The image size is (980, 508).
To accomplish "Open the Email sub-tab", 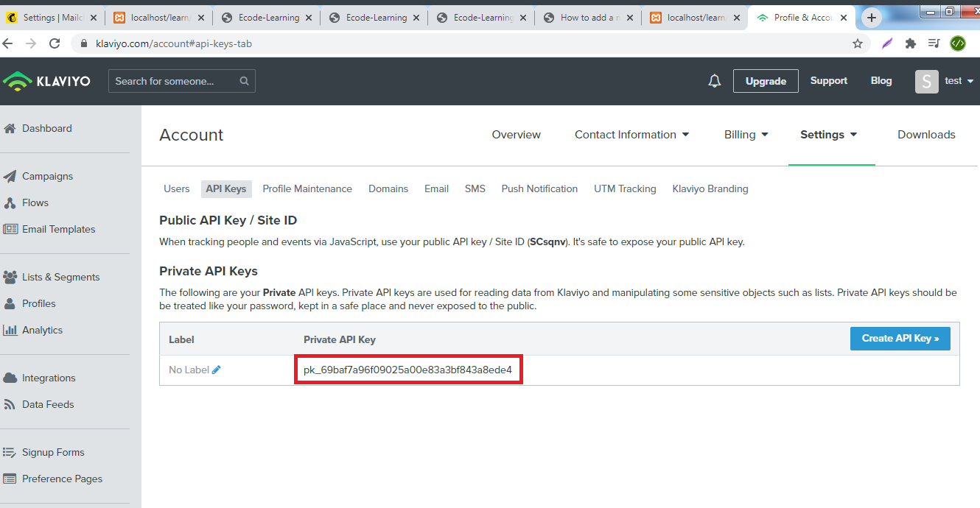I will (436, 189).
